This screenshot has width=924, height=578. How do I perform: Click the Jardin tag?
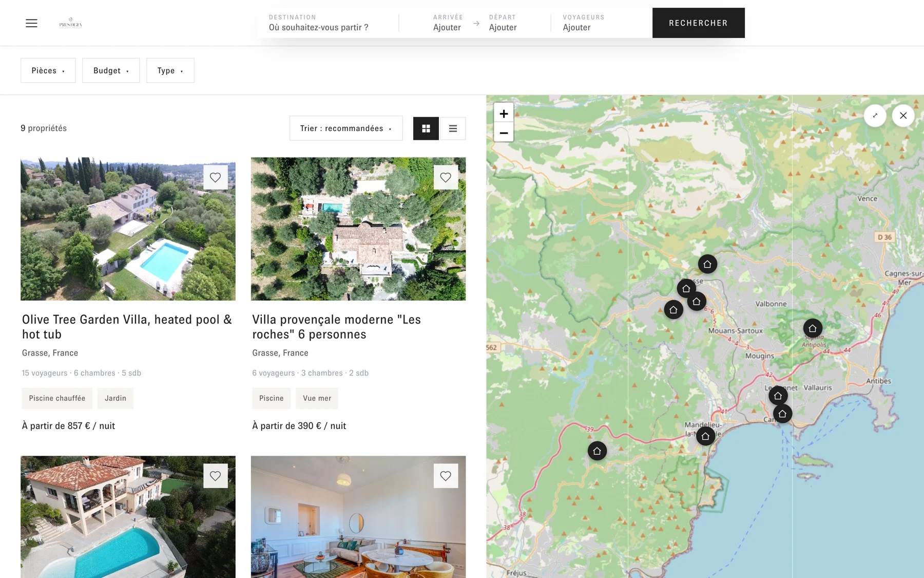[115, 398]
